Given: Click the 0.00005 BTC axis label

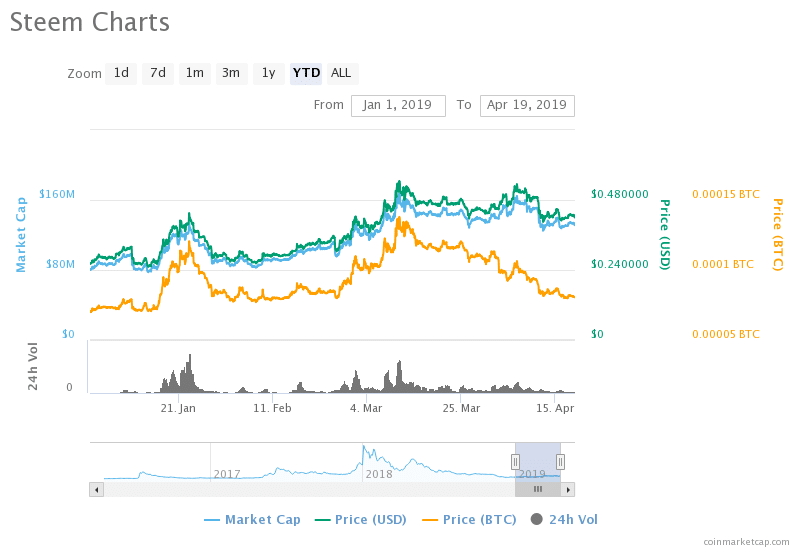Looking at the screenshot, I should click(726, 334).
